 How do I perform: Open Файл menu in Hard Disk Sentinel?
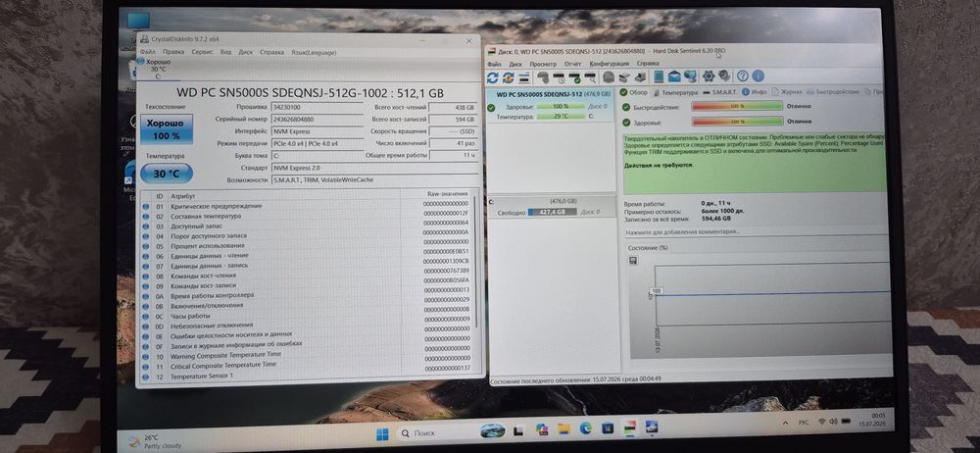tap(494, 64)
